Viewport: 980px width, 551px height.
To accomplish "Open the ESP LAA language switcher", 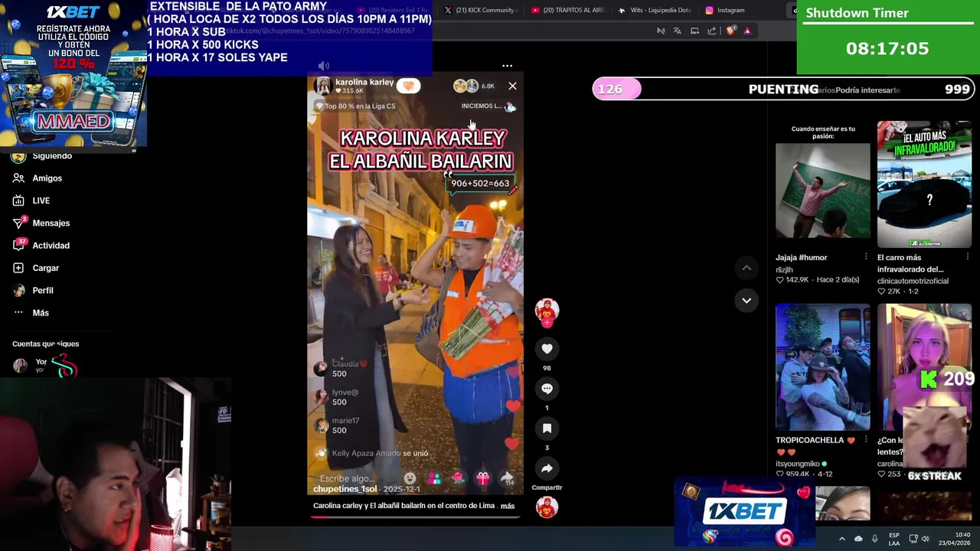I will pos(894,539).
